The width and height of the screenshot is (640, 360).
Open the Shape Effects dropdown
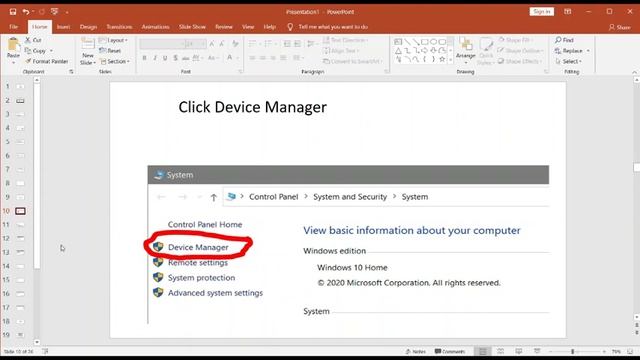(x=520, y=61)
